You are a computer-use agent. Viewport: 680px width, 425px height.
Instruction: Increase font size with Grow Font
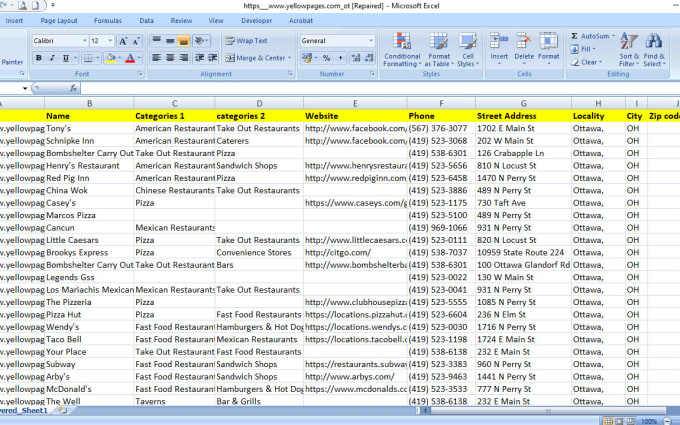pos(123,41)
